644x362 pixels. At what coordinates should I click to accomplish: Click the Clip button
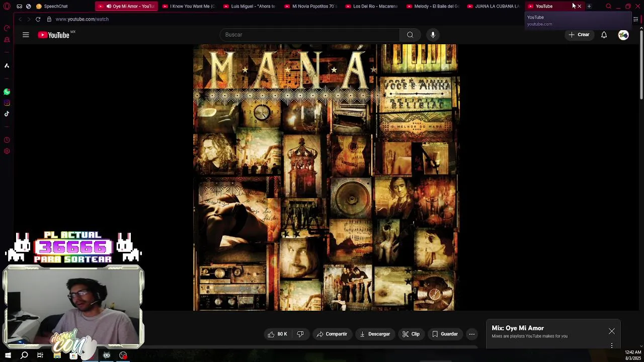(411, 334)
